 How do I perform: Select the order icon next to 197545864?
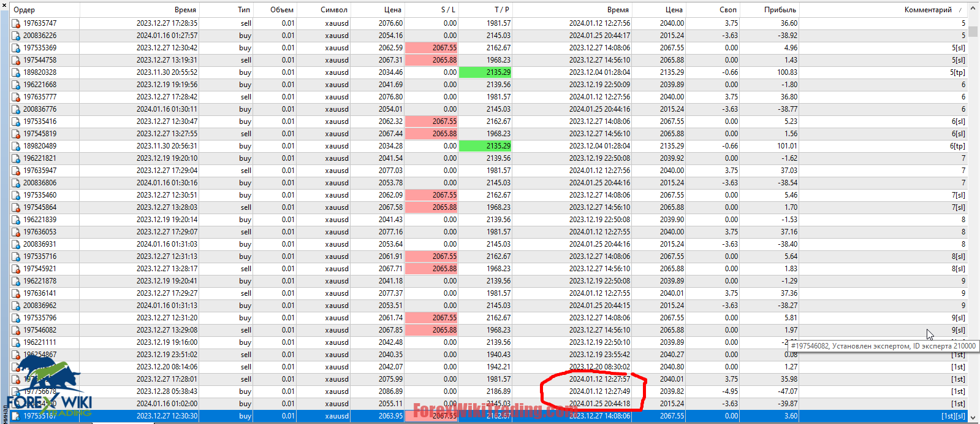(x=16, y=207)
